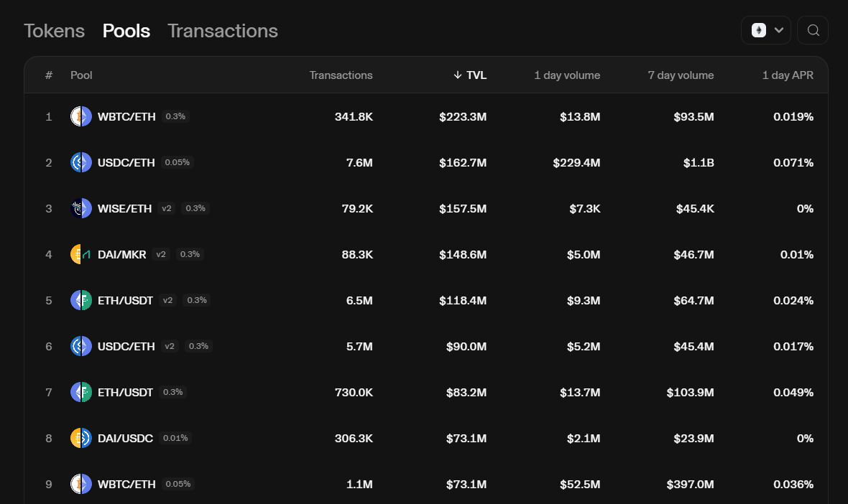Click the USDC/ETH v2 pool name
848x504 pixels.
126,346
